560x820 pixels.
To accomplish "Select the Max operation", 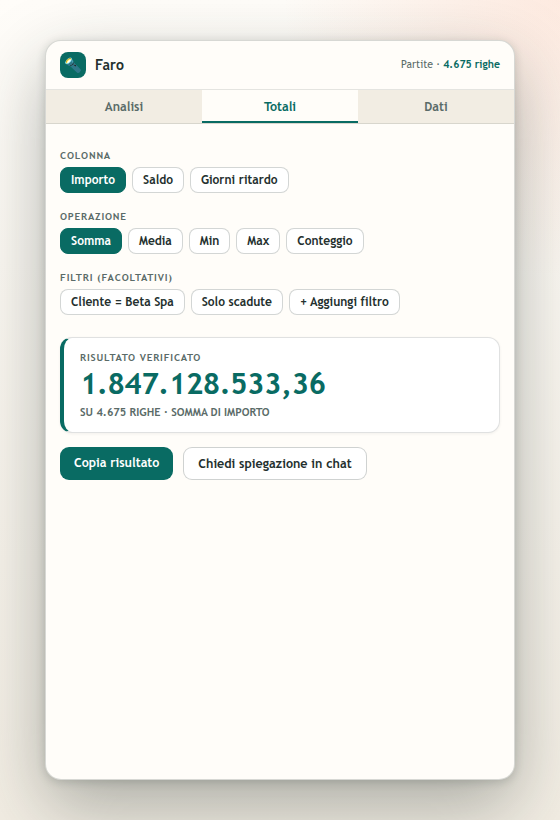I will coord(258,241).
